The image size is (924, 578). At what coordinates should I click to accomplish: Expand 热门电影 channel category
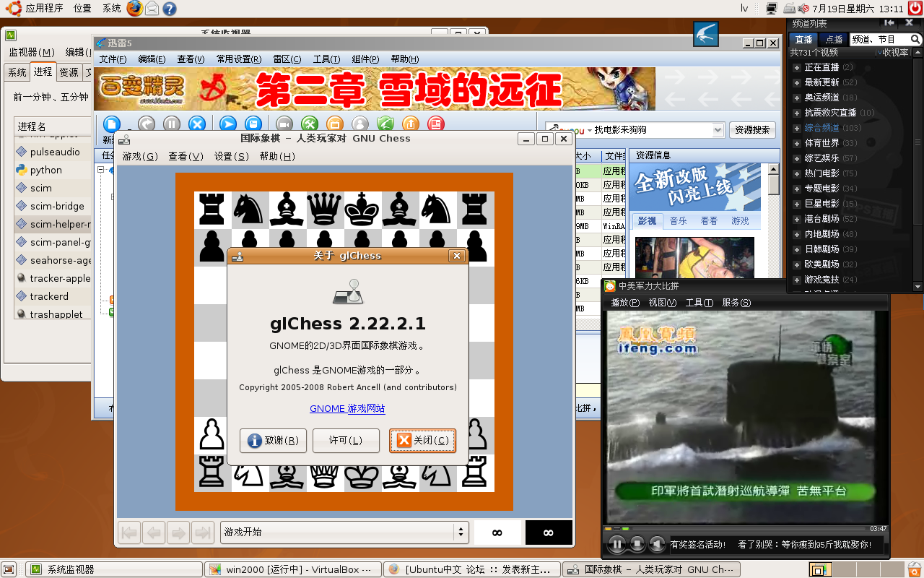point(797,173)
